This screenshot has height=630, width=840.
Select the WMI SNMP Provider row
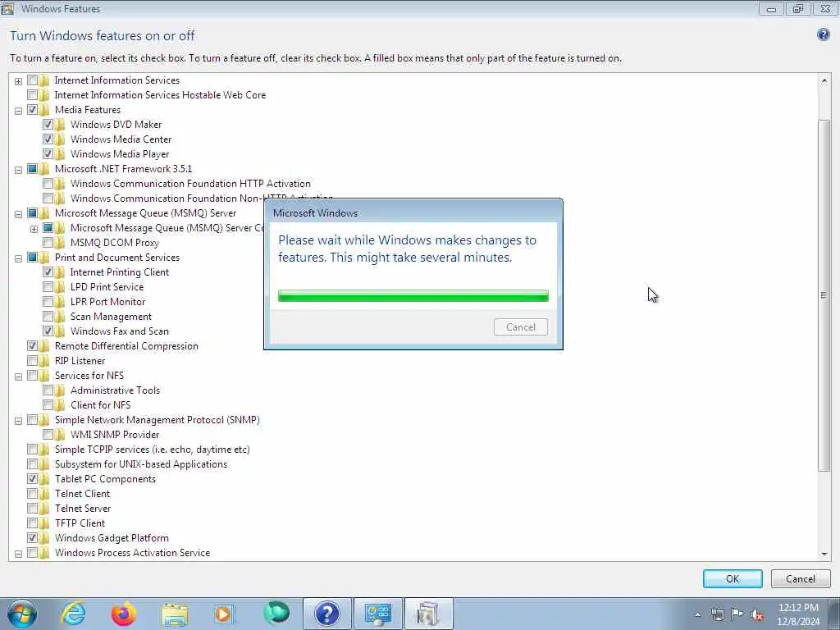pyautogui.click(x=115, y=435)
